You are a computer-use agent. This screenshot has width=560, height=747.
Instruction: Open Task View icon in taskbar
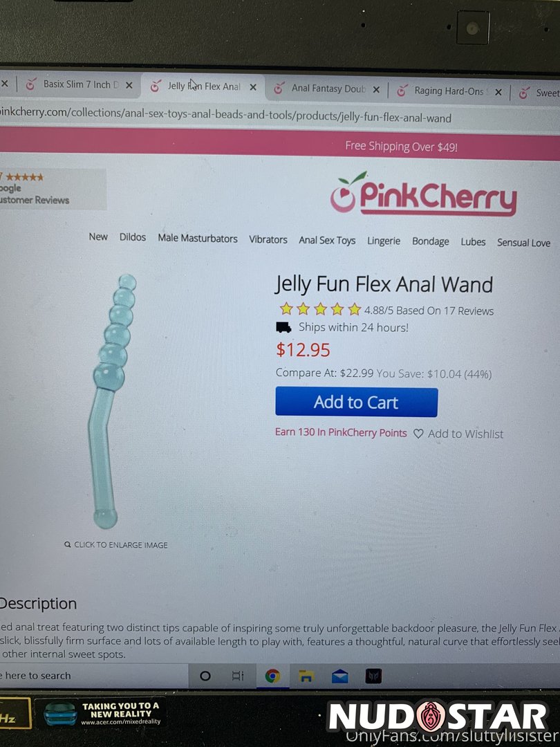pyautogui.click(x=238, y=676)
